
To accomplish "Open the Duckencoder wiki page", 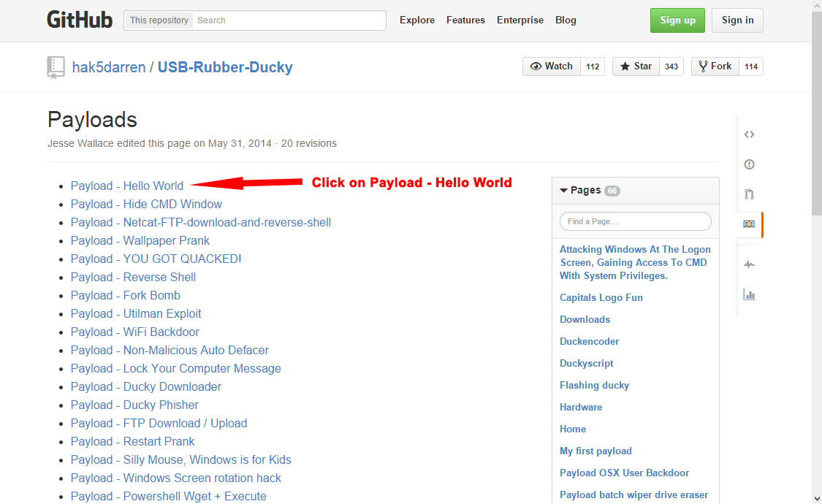I will [589, 342].
